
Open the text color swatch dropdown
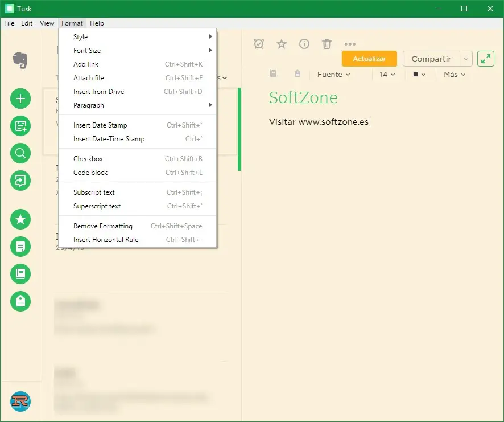coord(419,75)
